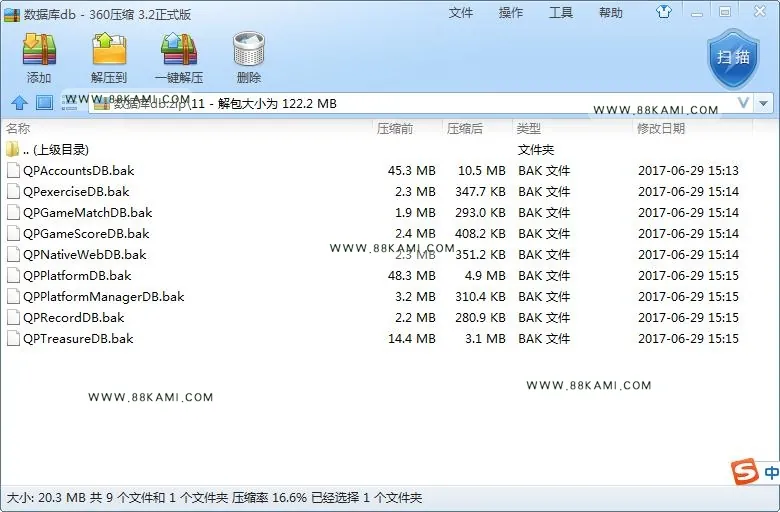This screenshot has width=780, height=512.
Task: Open the 工具 menu
Action: coord(561,12)
